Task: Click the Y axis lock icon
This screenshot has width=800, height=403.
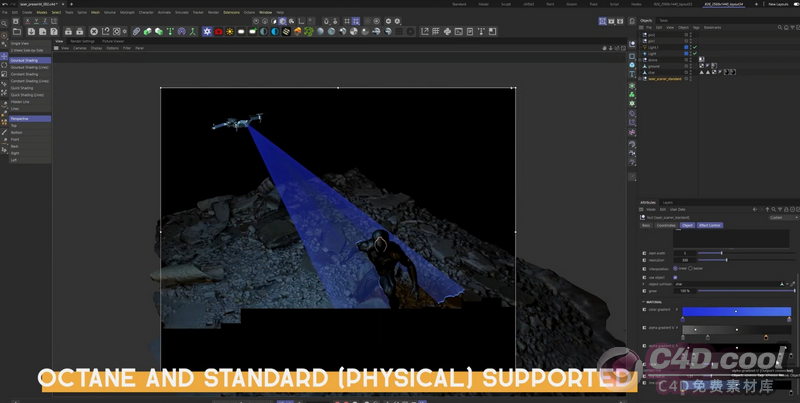Action: (36, 21)
